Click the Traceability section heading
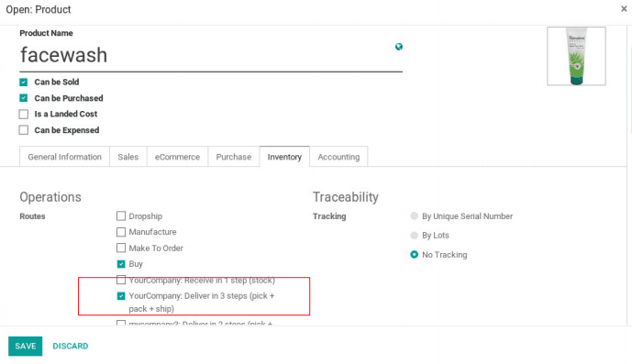 point(346,197)
